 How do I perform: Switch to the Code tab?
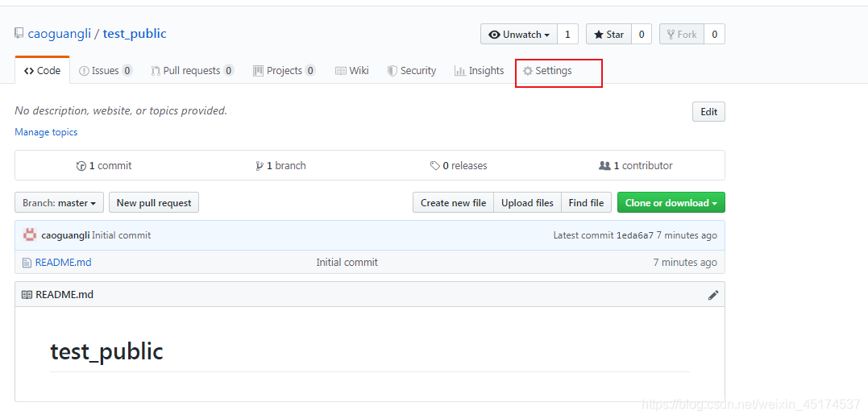pyautogui.click(x=43, y=71)
